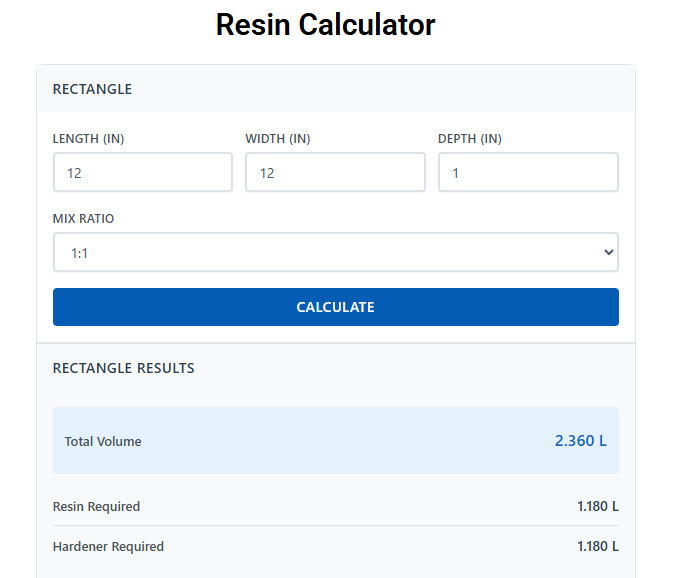Click the Depth (in) input field
The width and height of the screenshot is (698, 578).
pos(528,173)
